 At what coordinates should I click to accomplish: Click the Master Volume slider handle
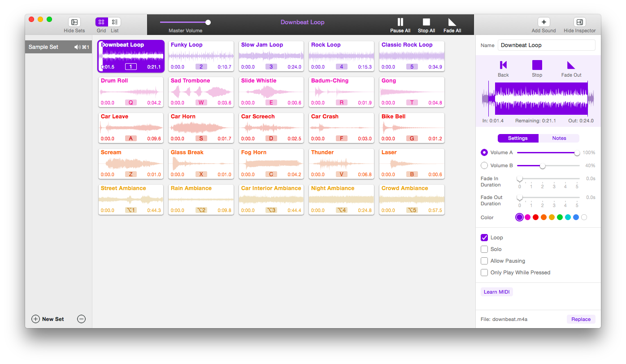208,22
